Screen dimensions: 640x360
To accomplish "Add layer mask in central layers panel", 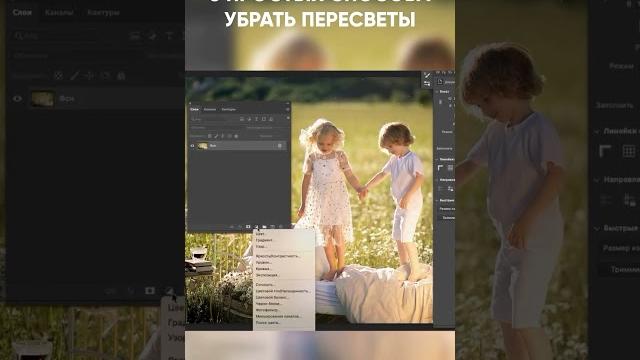I will (x=248, y=227).
